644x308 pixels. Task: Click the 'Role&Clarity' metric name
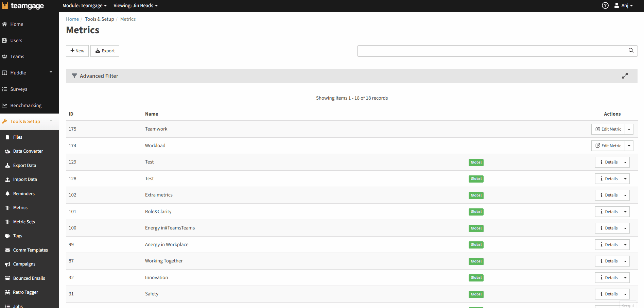tap(158, 211)
